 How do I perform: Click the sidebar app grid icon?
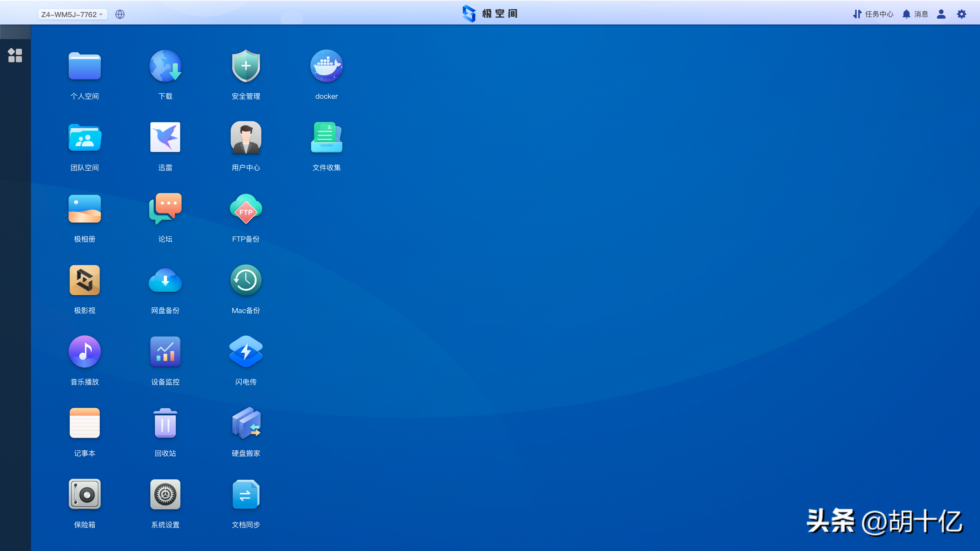15,56
